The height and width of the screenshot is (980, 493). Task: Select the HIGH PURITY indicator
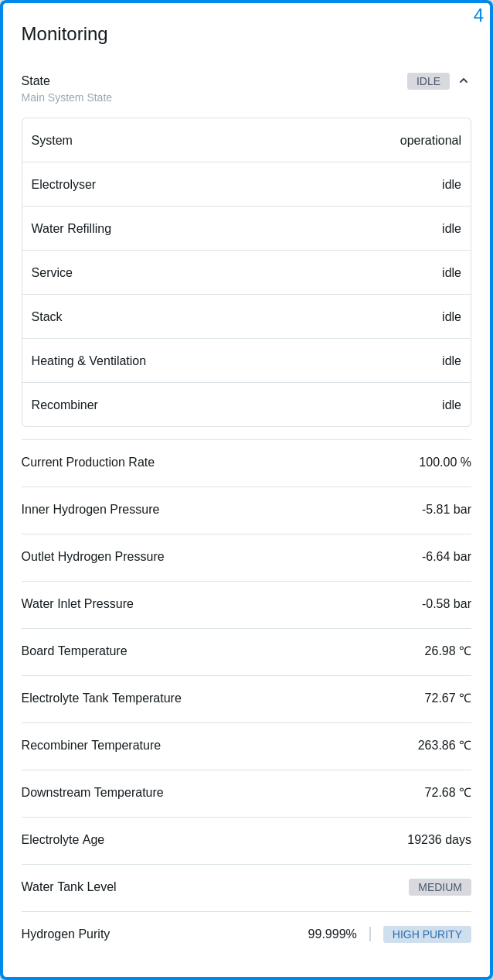tap(427, 934)
